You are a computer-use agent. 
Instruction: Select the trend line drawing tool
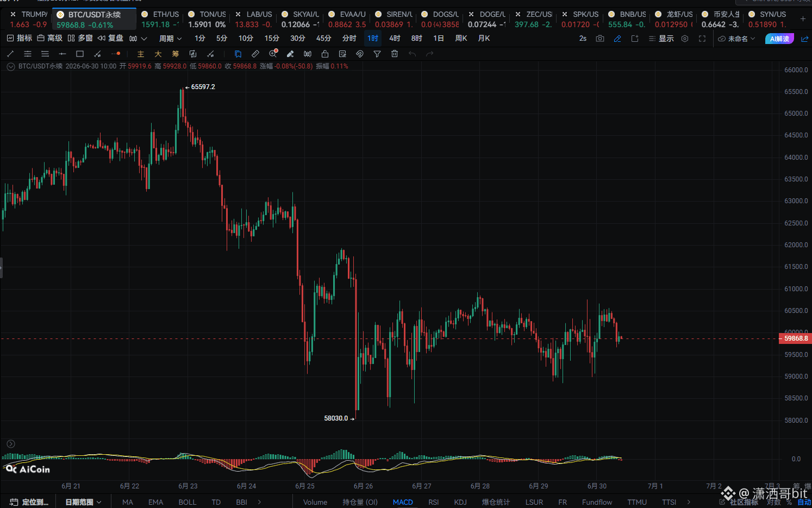pos(10,54)
